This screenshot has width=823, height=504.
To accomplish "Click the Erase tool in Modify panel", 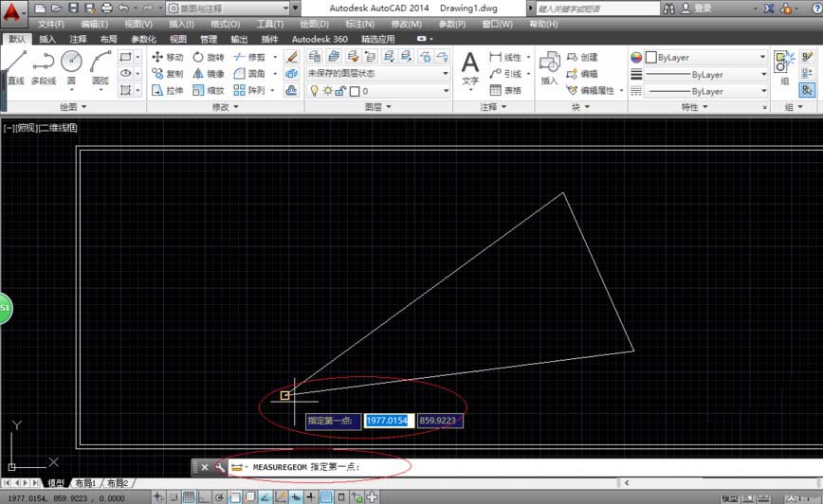I will 292,57.
